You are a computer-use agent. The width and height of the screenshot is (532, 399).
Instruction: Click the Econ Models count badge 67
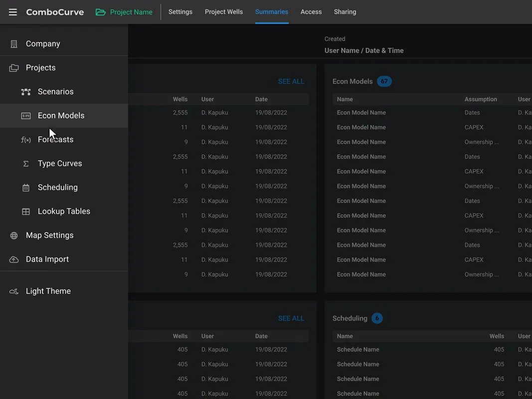pyautogui.click(x=384, y=81)
